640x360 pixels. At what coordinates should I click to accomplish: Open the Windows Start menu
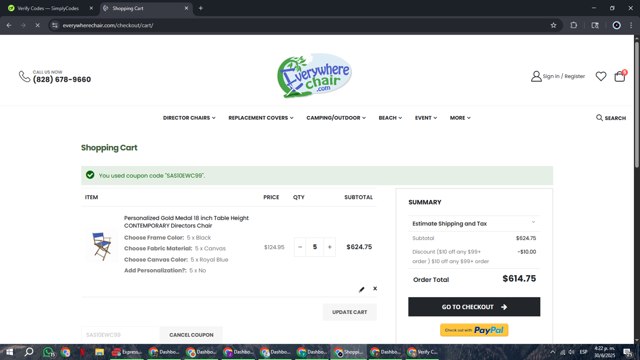[x=9, y=352]
